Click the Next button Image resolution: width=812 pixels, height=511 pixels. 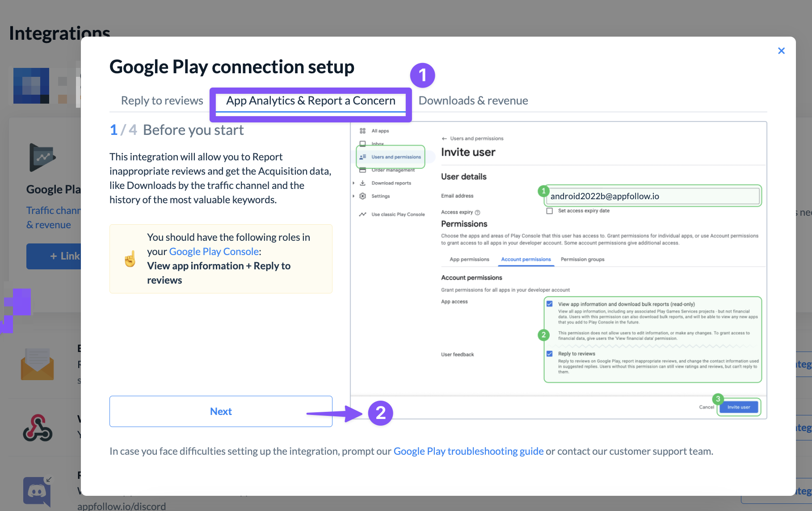[221, 411]
